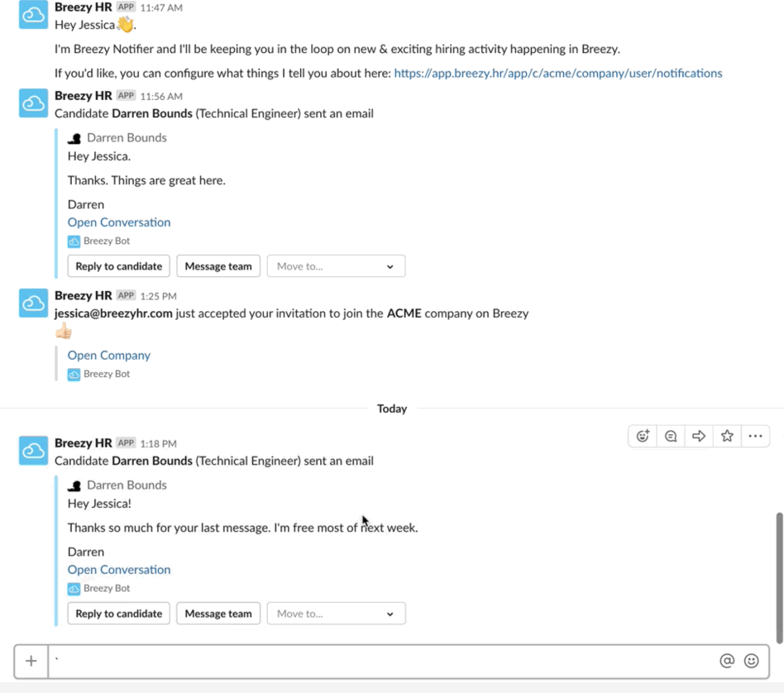Open the Move to dropdown on the 1:18 PM message
This screenshot has height=693, width=784.
[x=336, y=614]
